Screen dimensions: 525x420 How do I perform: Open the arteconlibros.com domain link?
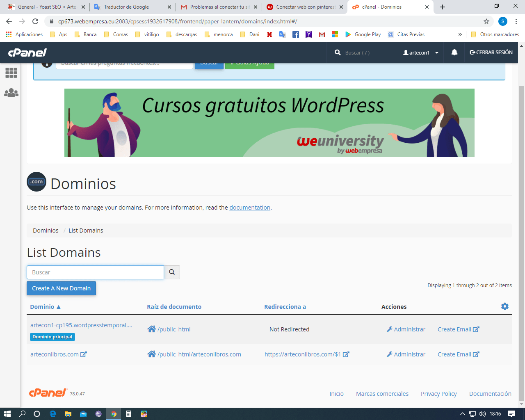58,354
